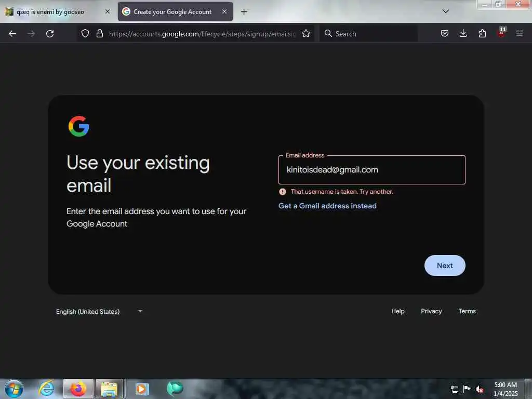Screen dimensions: 532x399
Task: Open the Windows Start menu
Action: (14, 389)
